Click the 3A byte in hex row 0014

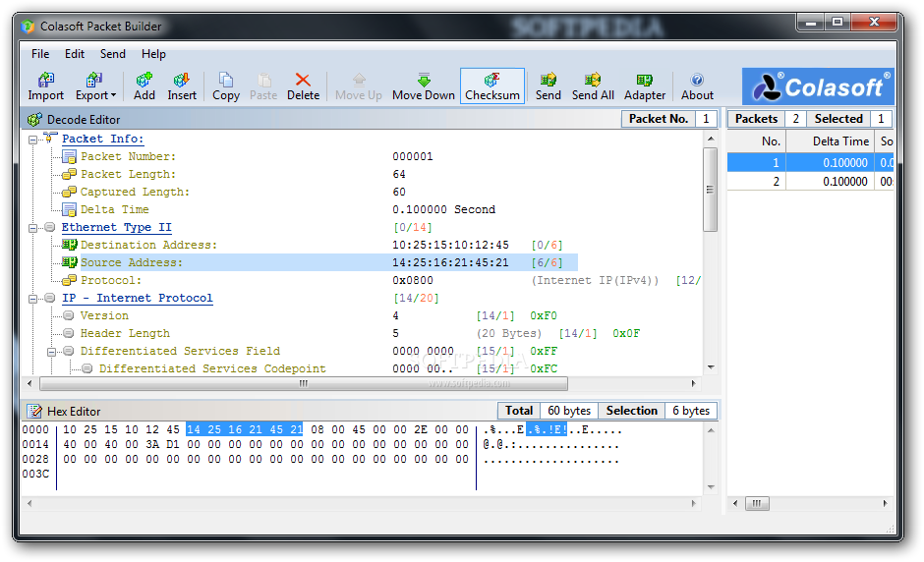(x=152, y=444)
